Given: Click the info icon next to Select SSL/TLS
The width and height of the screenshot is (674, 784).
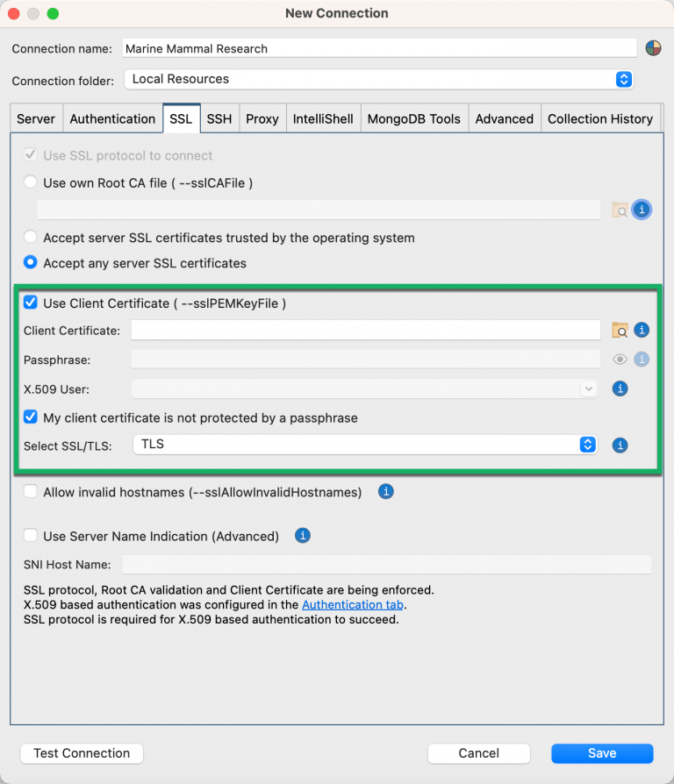Looking at the screenshot, I should pos(620,445).
